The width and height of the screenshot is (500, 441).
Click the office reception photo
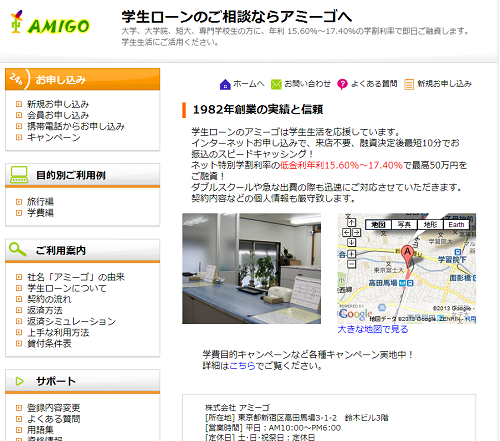[251, 269]
